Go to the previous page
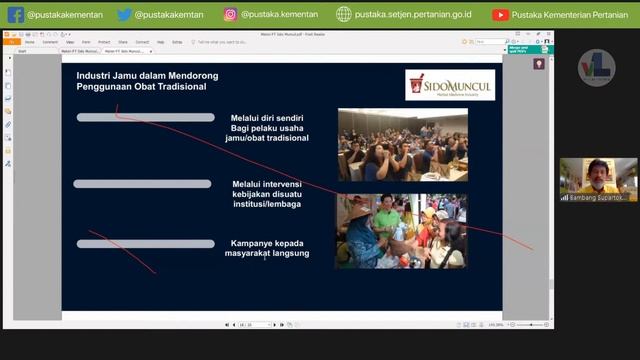The image size is (640, 360). pyautogui.click(x=234, y=325)
